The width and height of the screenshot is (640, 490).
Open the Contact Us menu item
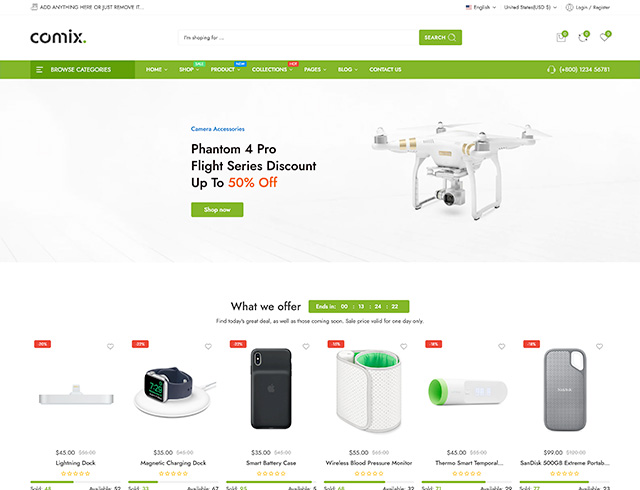385,70
